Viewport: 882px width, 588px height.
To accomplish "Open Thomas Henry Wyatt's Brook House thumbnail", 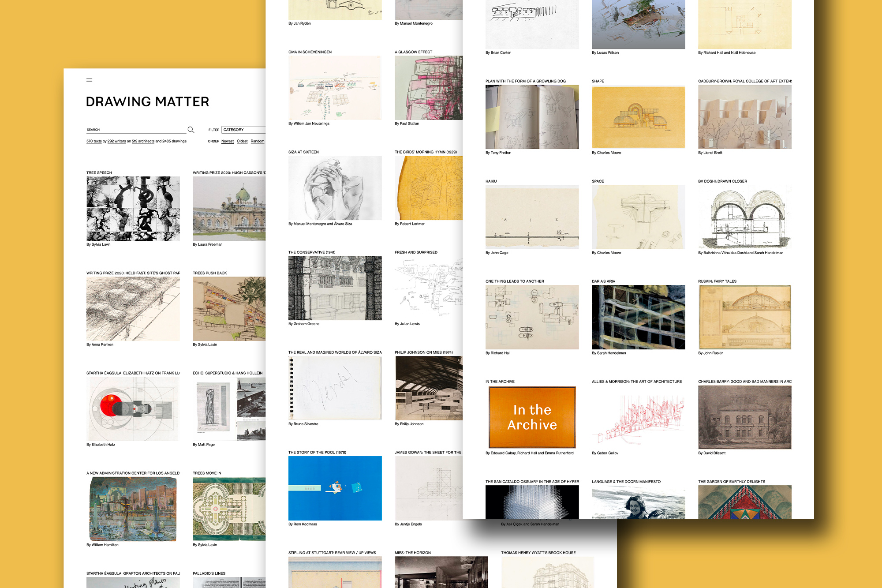I will pyautogui.click(x=548, y=572).
